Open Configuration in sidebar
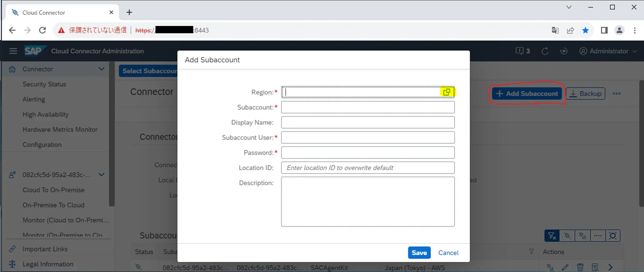Image resolution: width=644 pixels, height=272 pixels. click(42, 144)
